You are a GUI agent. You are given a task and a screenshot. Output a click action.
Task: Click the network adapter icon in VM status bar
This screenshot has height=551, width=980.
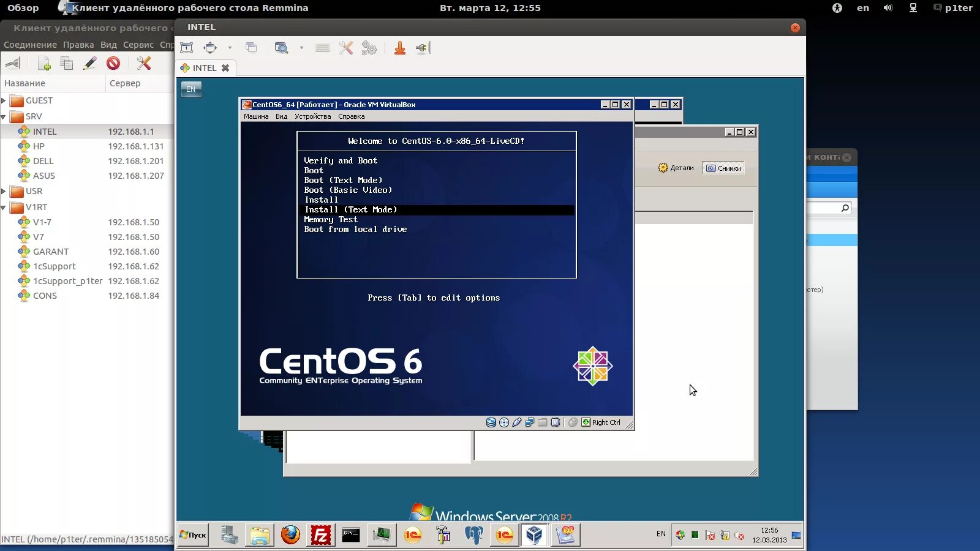530,422
